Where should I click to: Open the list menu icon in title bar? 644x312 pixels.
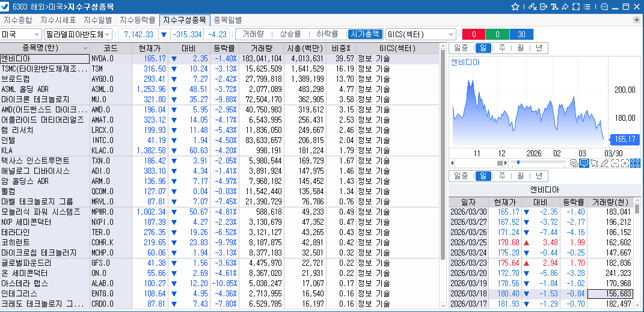(x=586, y=7)
